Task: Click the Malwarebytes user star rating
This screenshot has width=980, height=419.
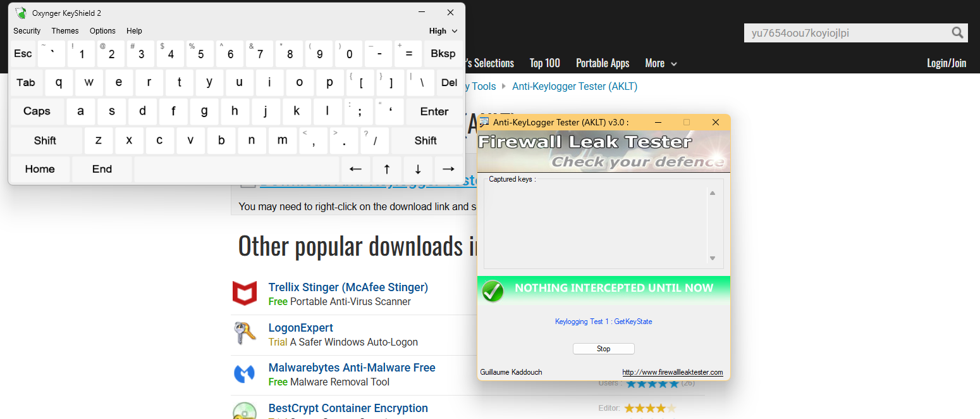Action: [652, 383]
